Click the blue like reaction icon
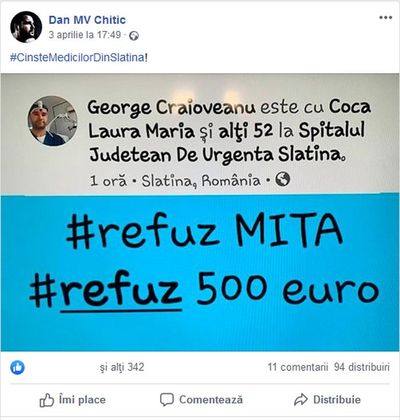 [17, 367]
